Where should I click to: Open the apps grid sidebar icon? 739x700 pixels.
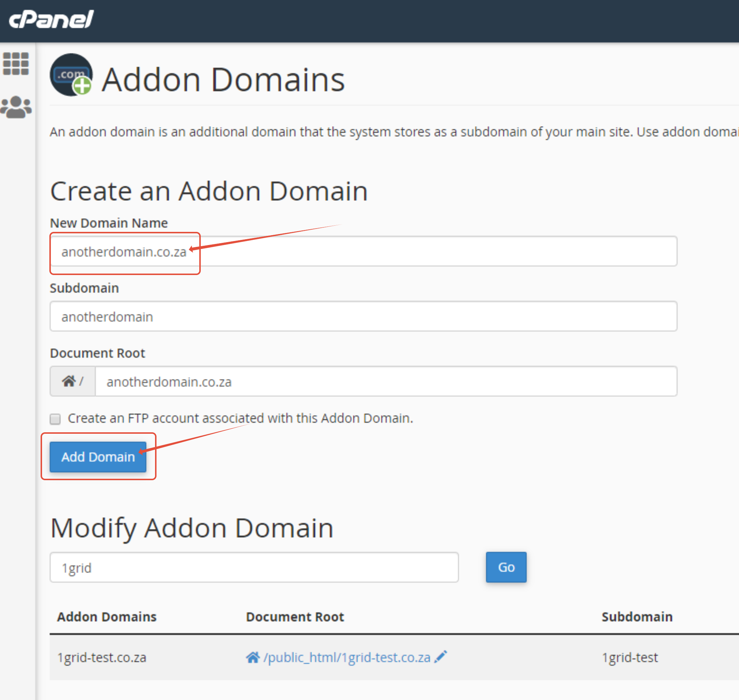(x=16, y=64)
